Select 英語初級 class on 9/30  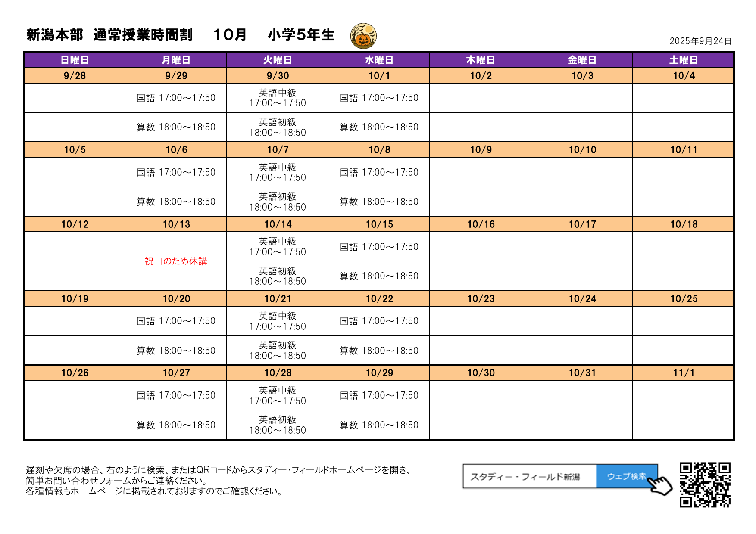278,127
